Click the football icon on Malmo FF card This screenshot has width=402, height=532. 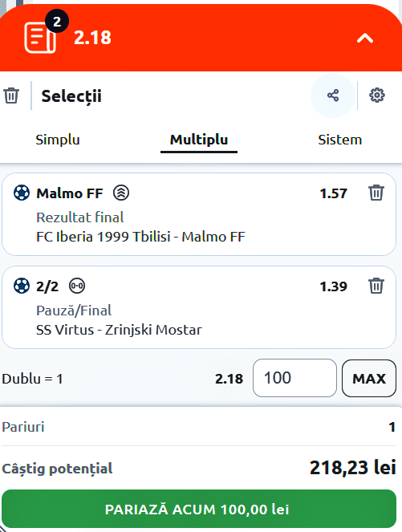click(x=22, y=193)
